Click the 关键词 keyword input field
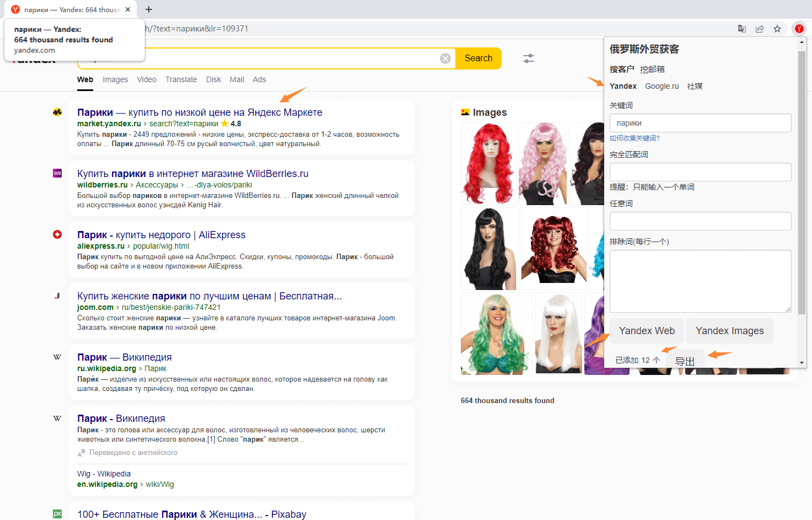Viewport: 812px width, 520px height. 700,123
